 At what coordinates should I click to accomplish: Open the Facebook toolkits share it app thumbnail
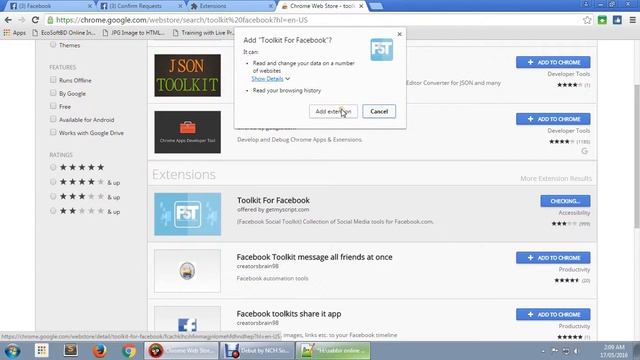click(x=187, y=323)
